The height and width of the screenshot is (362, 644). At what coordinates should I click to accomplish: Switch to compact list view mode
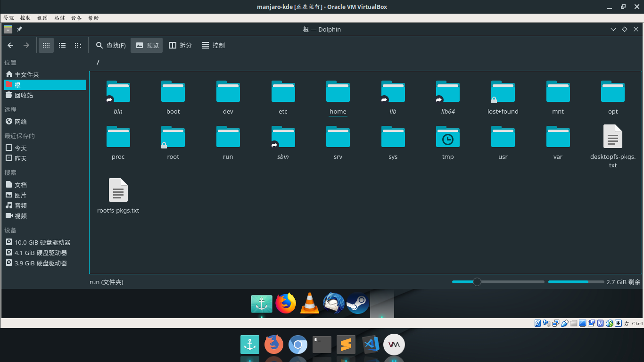click(62, 45)
